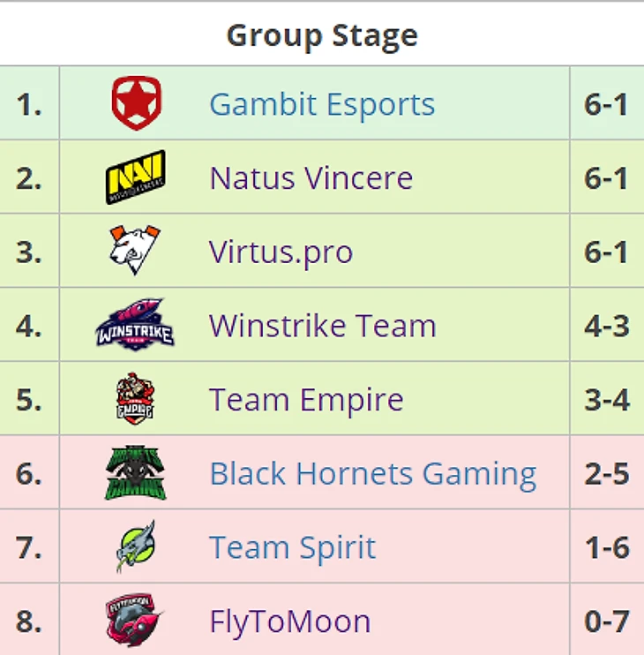Viewport: 644px width, 655px height.
Task: Click the Black Hornets Gaming green logo
Action: point(135,472)
